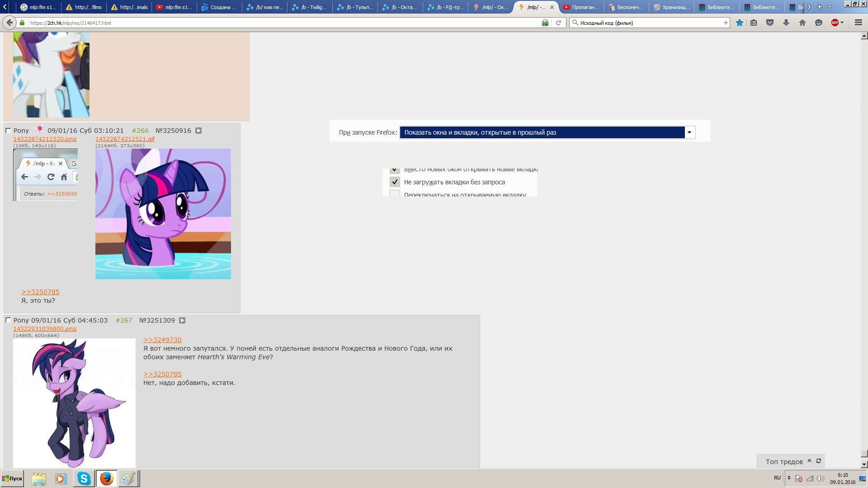Switch to the 'Создана' tab
Screen dimensions: 868x488
coord(219,7)
